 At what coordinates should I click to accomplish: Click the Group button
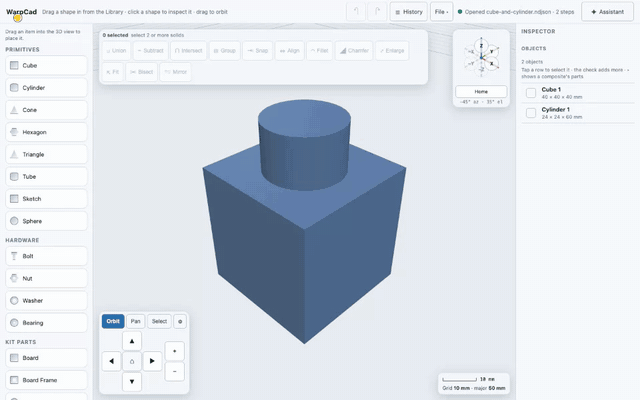[225, 51]
